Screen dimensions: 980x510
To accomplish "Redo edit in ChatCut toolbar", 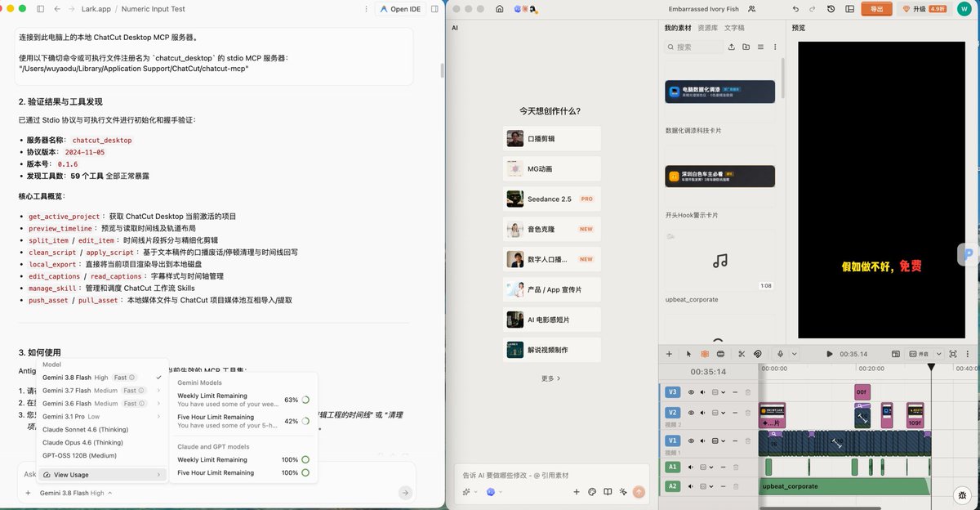I will (813, 9).
